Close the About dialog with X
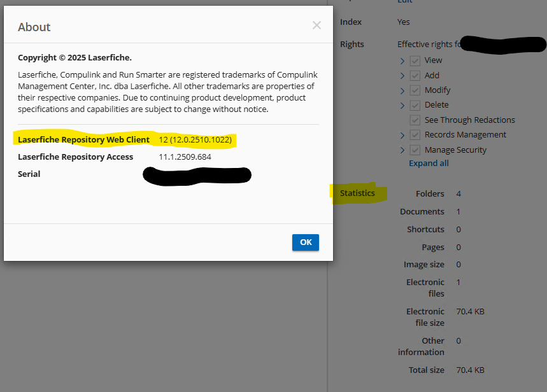547x392 pixels. [316, 25]
